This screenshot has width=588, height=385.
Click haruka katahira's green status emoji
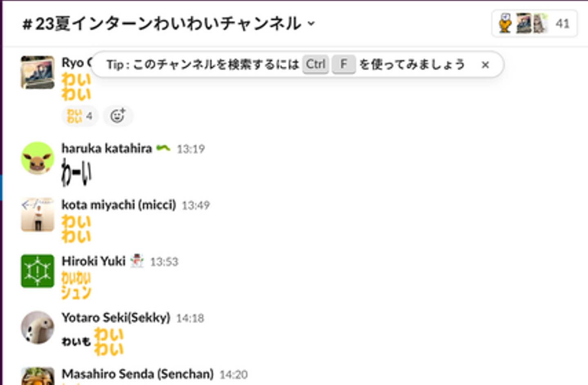tap(163, 148)
